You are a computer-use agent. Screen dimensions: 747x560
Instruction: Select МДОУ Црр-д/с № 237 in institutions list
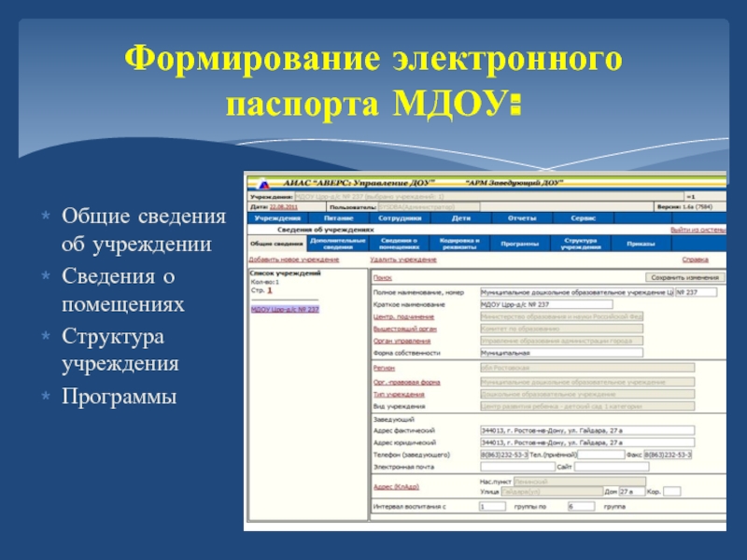[x=285, y=309]
